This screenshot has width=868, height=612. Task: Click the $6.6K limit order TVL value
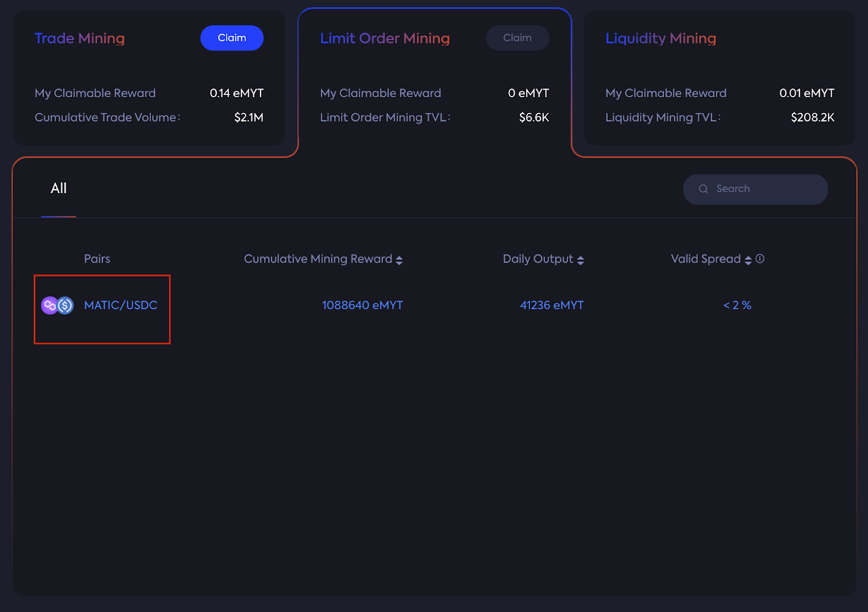click(534, 117)
